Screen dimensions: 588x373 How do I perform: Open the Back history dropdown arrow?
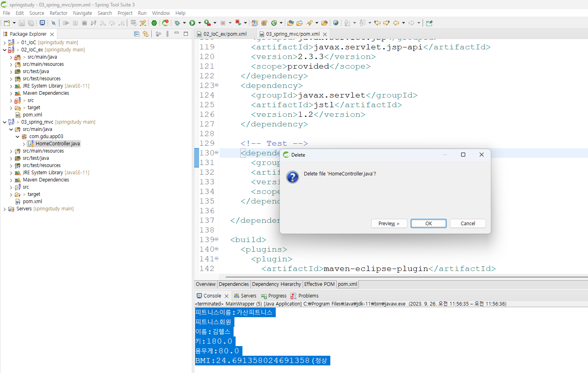click(403, 23)
